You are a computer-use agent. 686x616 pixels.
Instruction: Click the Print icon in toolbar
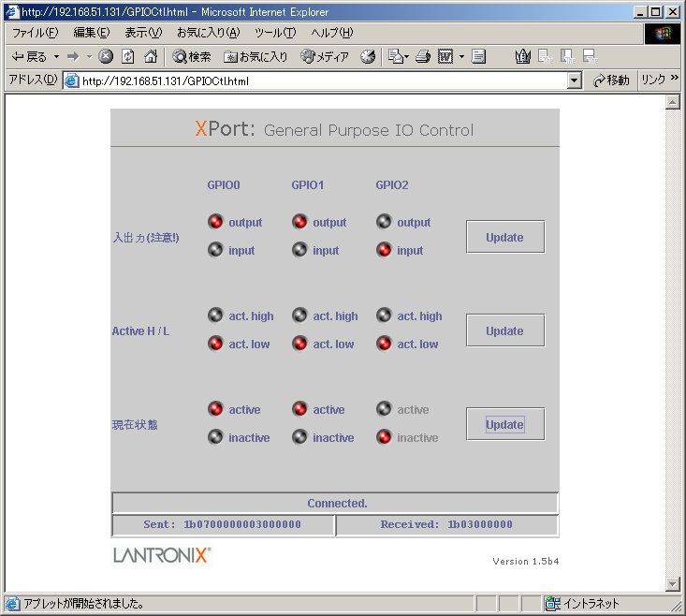pyautogui.click(x=423, y=56)
